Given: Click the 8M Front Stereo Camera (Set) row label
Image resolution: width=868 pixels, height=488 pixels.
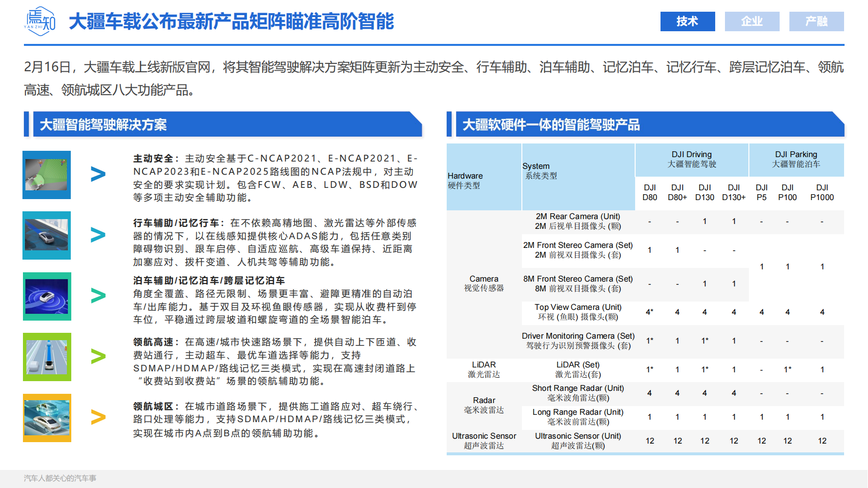Looking at the screenshot, I should 578,284.
